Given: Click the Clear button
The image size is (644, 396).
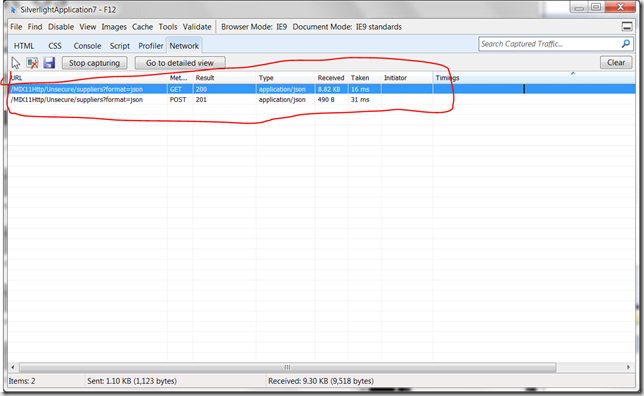Looking at the screenshot, I should (616, 62).
